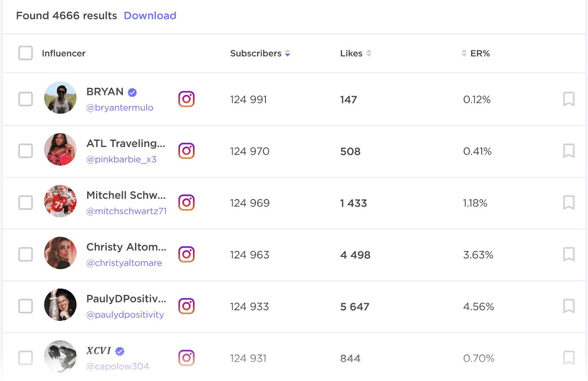Click the bookmark icon on the XCVI row

pos(569,357)
